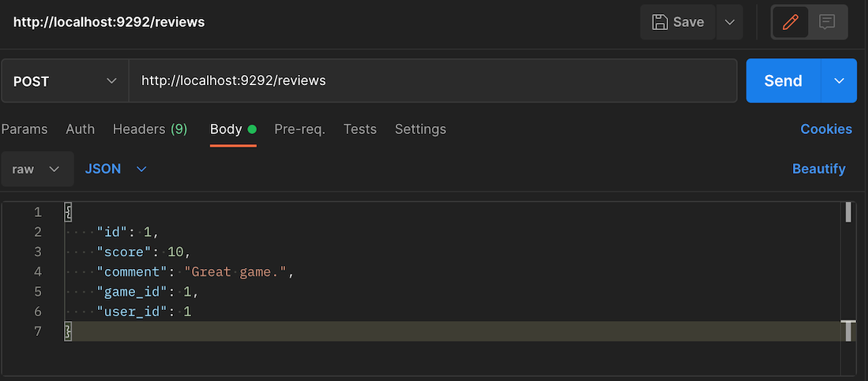Open the Settings tab
868x381 pixels.
(420, 129)
